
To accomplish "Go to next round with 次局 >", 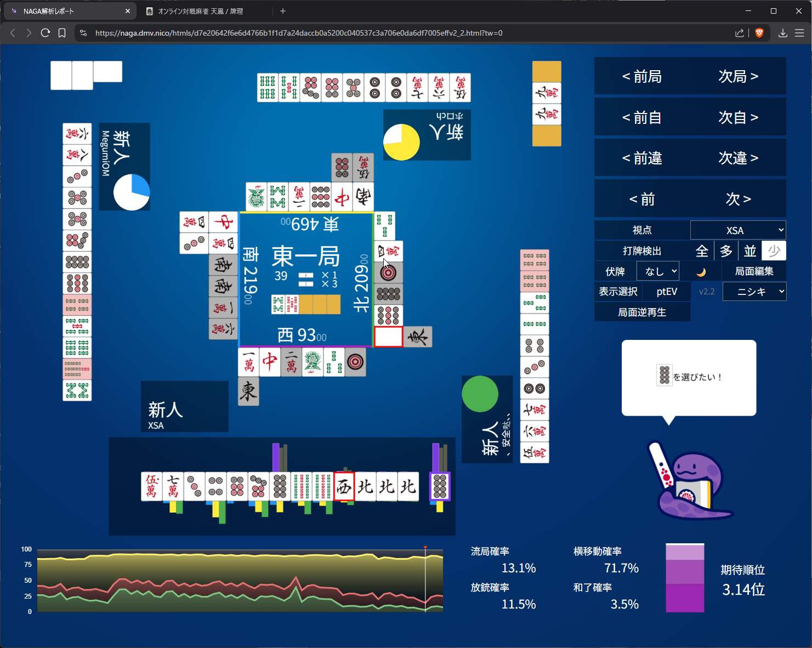I will click(x=738, y=76).
